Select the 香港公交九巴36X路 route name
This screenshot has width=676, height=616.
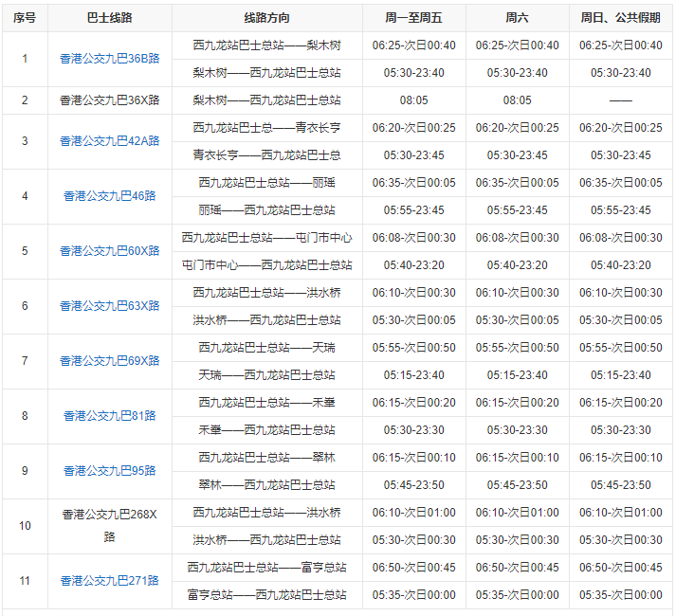click(x=109, y=100)
